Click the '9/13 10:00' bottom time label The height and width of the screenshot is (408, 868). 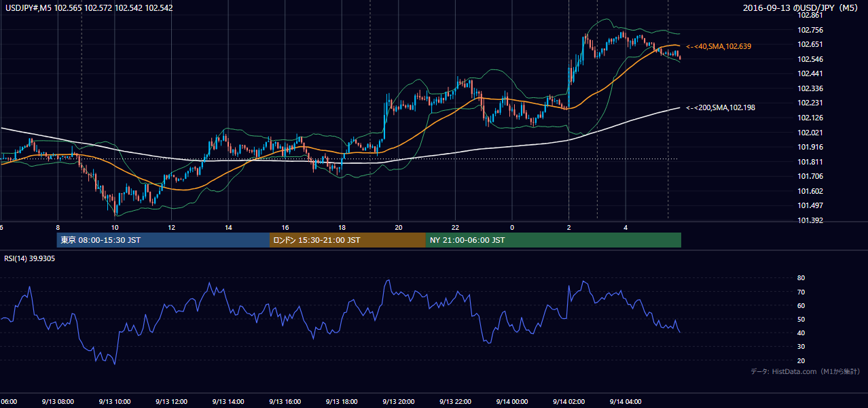click(114, 401)
